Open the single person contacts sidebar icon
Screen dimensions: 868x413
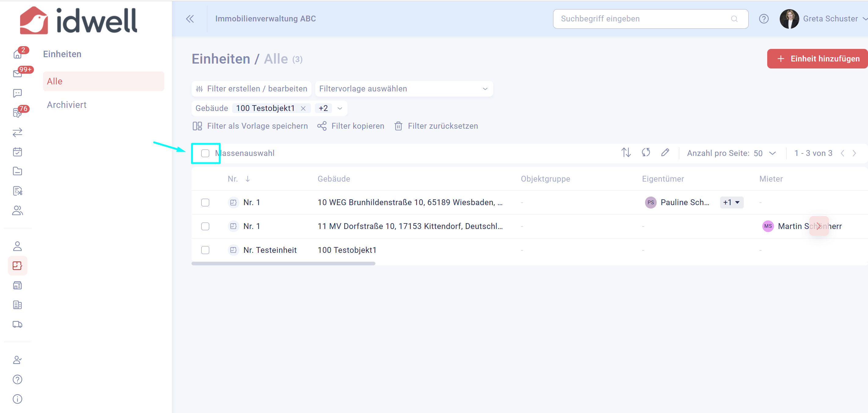pyautogui.click(x=17, y=246)
